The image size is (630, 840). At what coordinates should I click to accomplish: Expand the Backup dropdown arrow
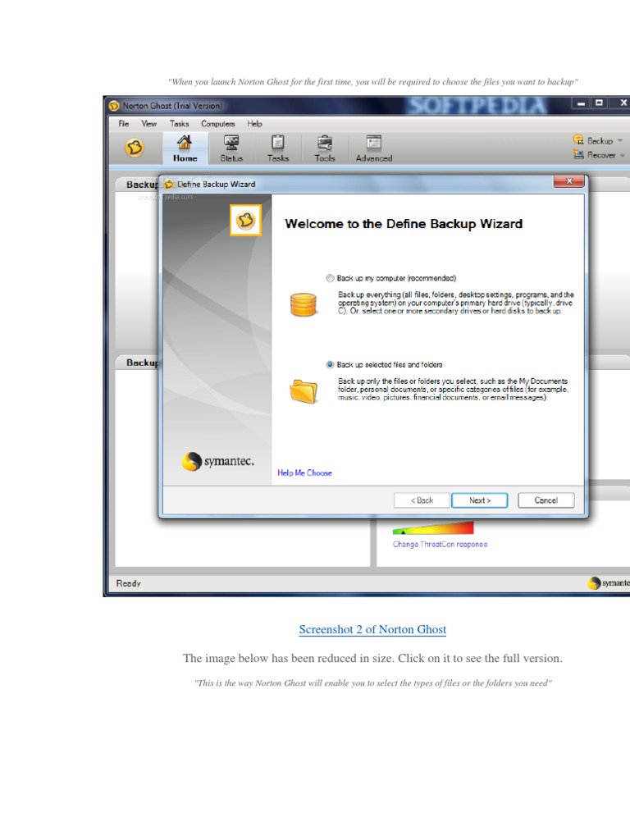pyautogui.click(x=620, y=141)
